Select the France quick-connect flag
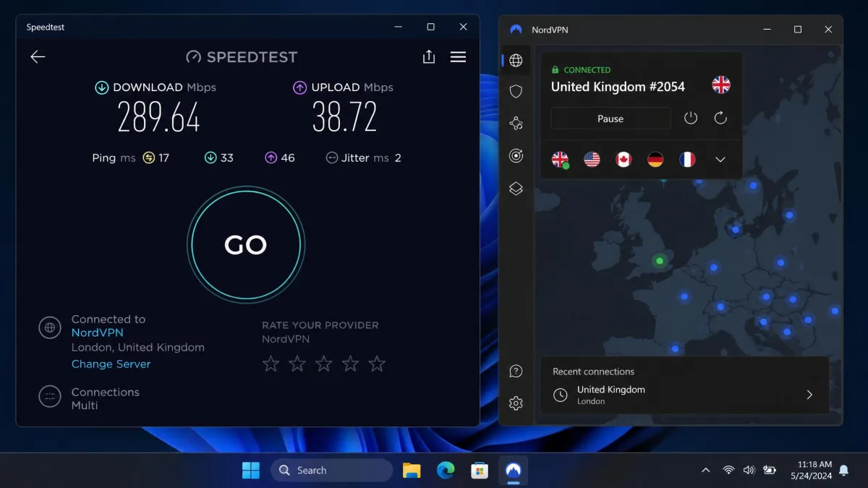 point(687,159)
